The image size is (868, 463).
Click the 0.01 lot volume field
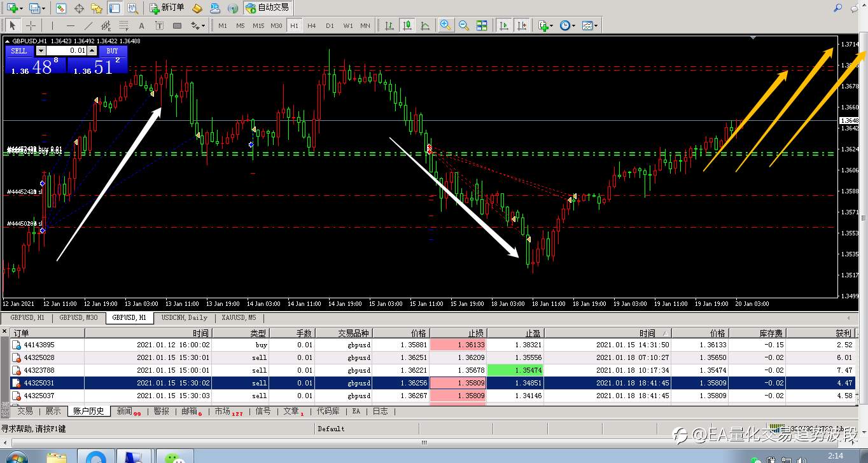[x=66, y=51]
